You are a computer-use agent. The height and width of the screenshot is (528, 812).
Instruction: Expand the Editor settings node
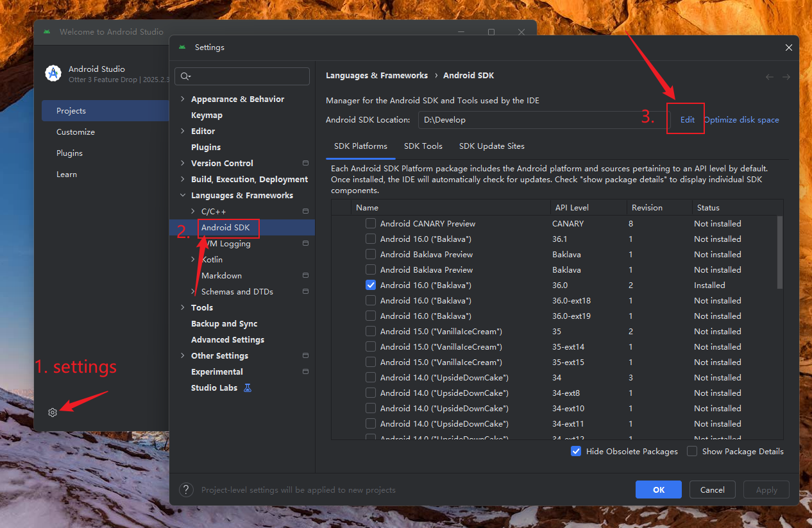click(x=183, y=131)
